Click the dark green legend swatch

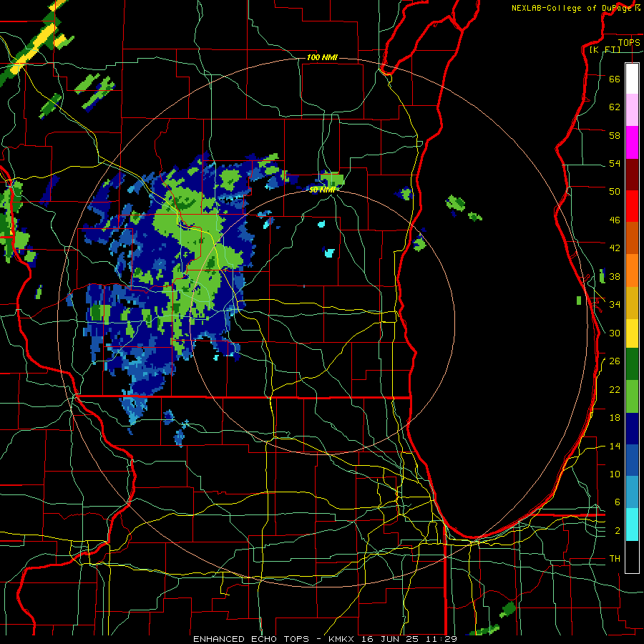632,364
